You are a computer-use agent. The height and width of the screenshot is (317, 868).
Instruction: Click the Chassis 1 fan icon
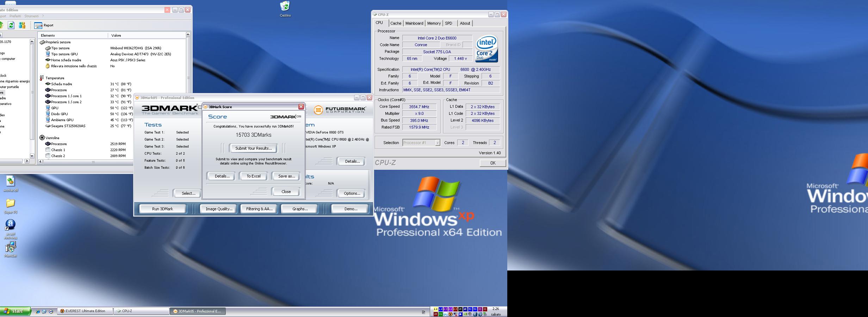point(48,150)
